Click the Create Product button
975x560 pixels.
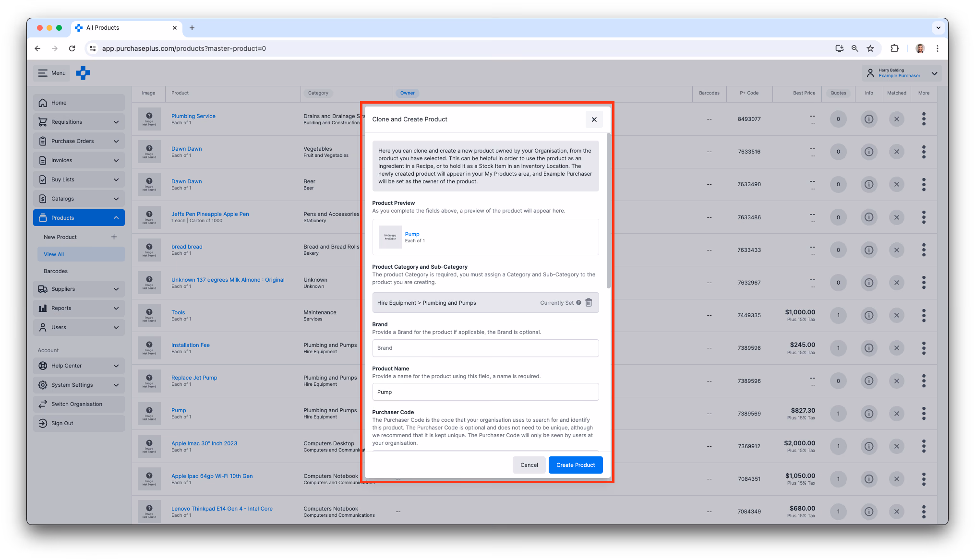point(575,465)
